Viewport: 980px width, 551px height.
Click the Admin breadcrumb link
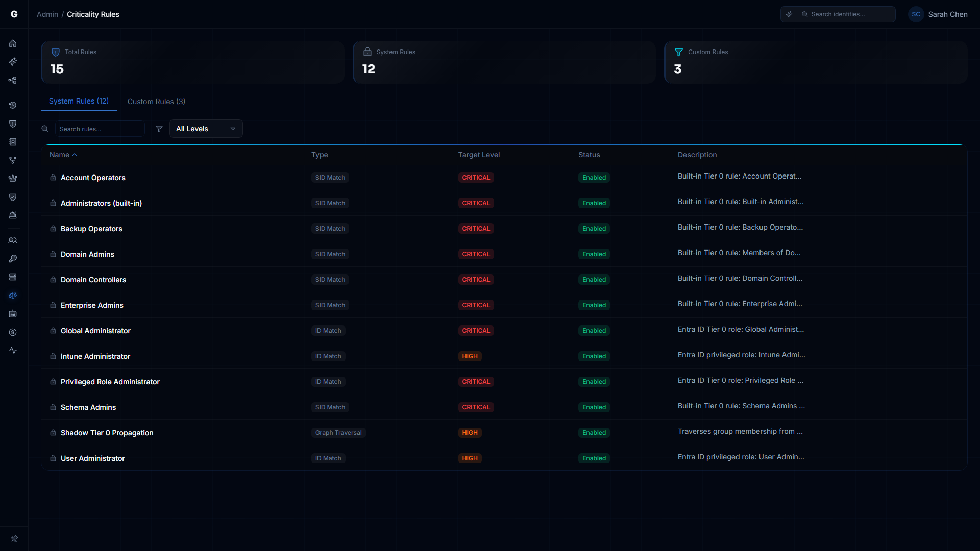coord(47,14)
